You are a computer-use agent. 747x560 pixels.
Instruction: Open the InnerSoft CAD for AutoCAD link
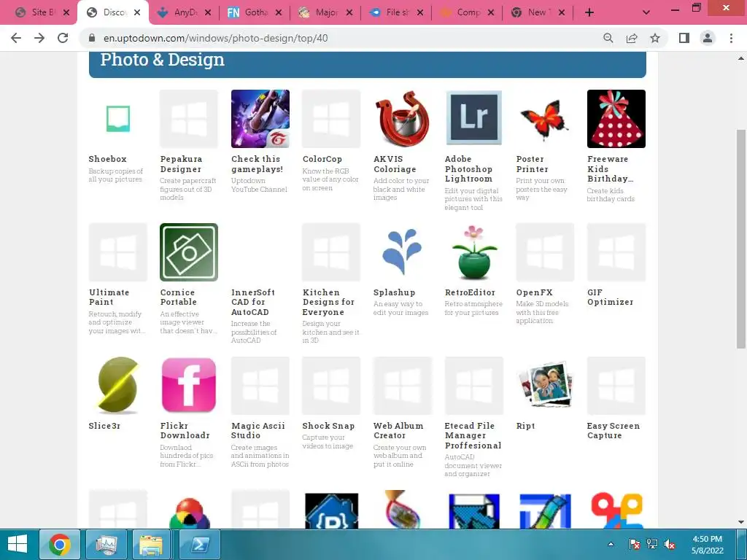click(x=253, y=303)
